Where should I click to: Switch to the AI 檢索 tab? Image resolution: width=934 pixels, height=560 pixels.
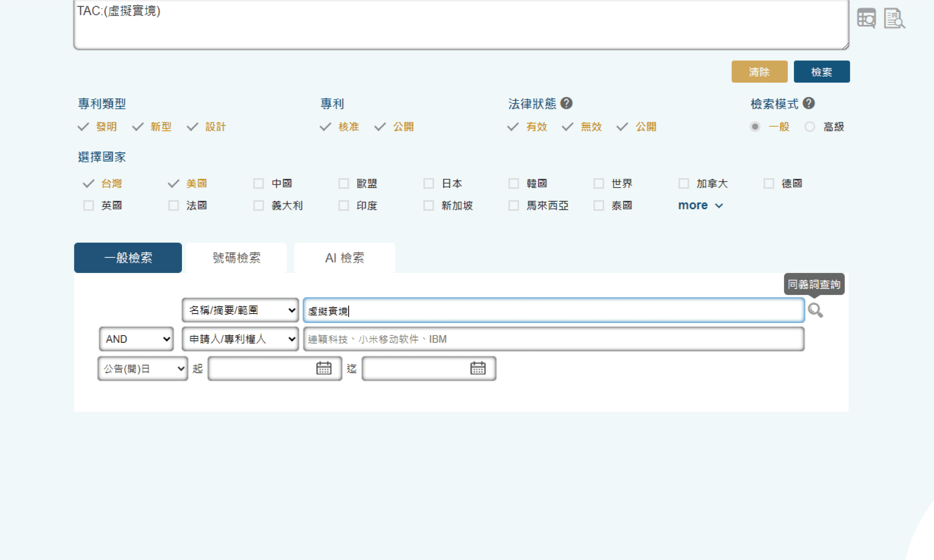click(345, 258)
